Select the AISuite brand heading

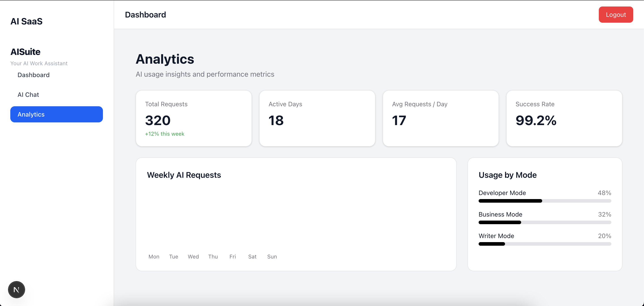pos(25,52)
